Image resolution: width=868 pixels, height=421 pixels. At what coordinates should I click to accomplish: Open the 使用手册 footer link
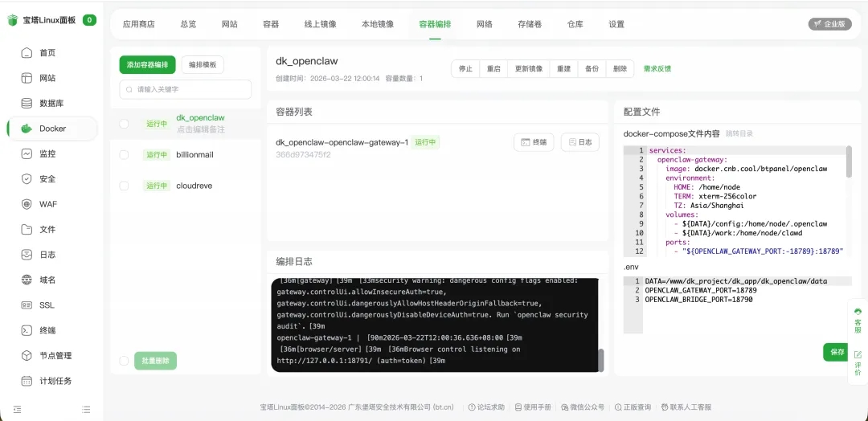[533, 407]
